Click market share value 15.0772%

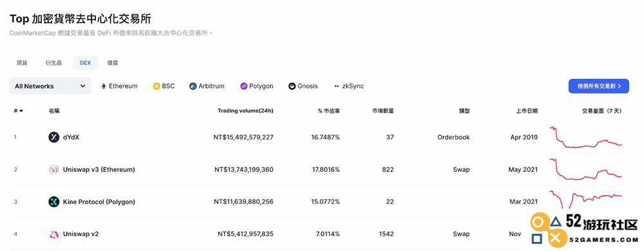326,202
